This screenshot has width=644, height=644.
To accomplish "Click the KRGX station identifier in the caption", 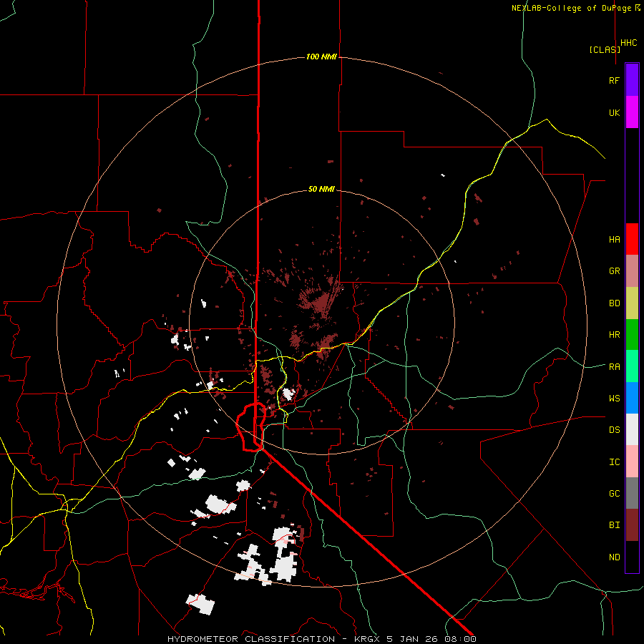I will click(x=368, y=639).
